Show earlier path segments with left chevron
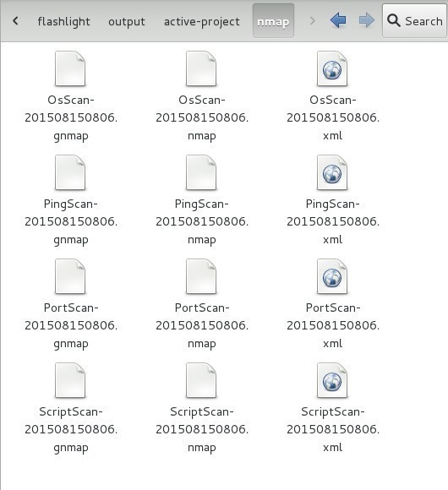 pyautogui.click(x=15, y=21)
